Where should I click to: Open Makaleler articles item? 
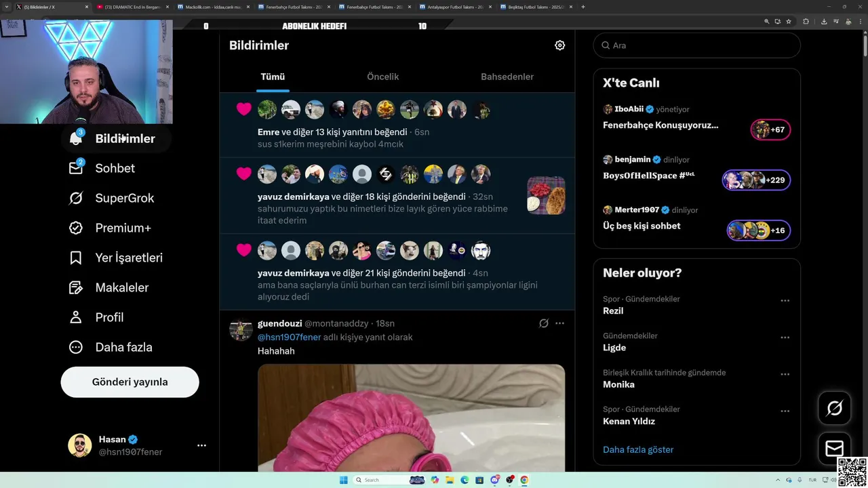108,287
